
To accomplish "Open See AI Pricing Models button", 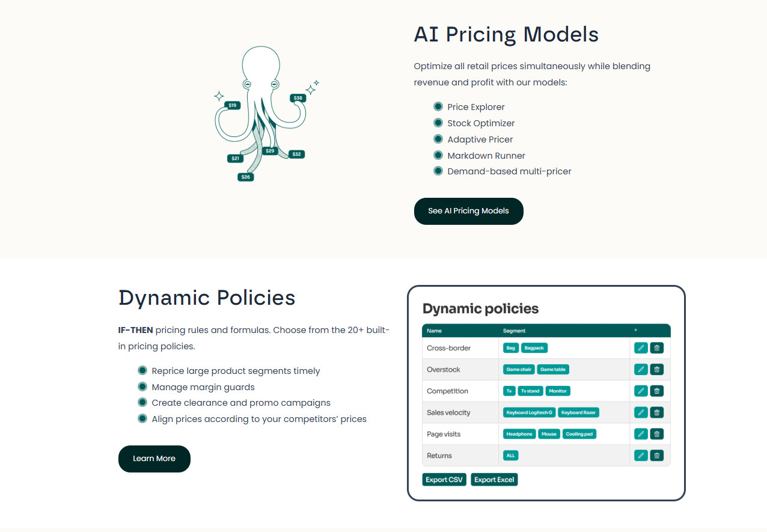I will (469, 211).
